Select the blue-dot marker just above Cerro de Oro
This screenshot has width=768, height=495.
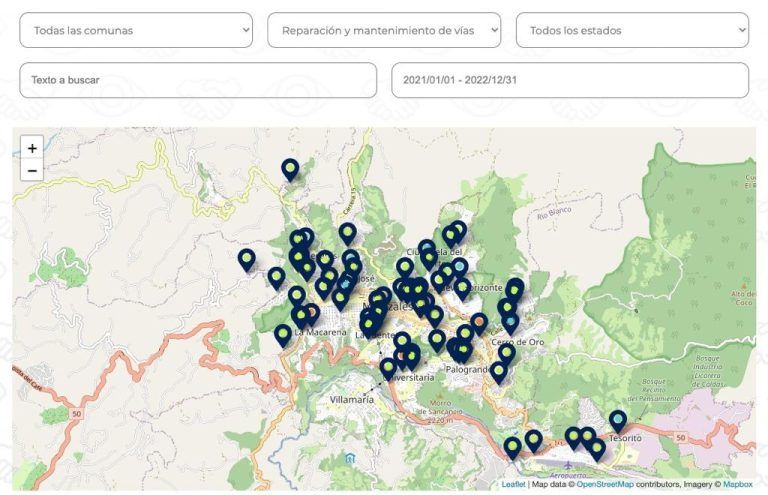[x=510, y=323]
